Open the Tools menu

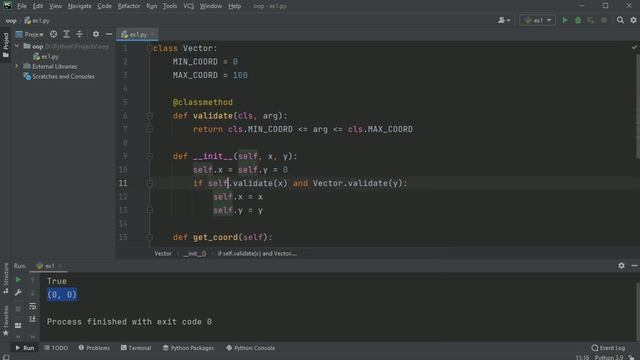(170, 6)
